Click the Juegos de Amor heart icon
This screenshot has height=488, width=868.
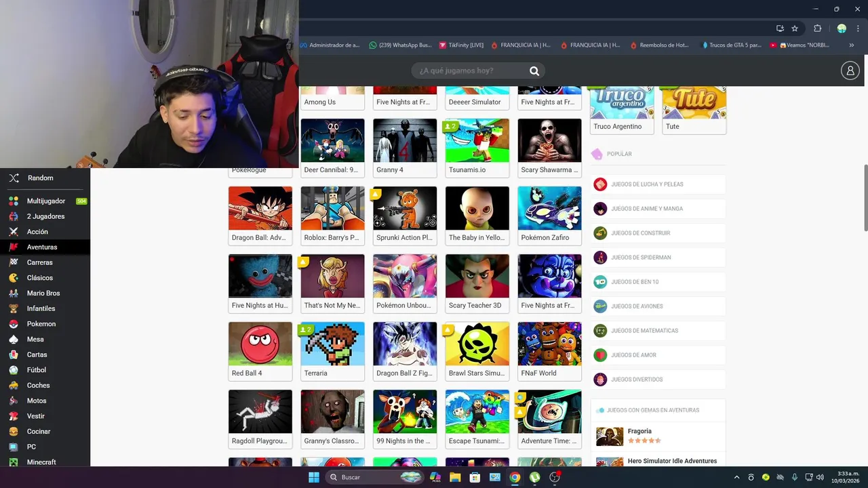(x=600, y=355)
